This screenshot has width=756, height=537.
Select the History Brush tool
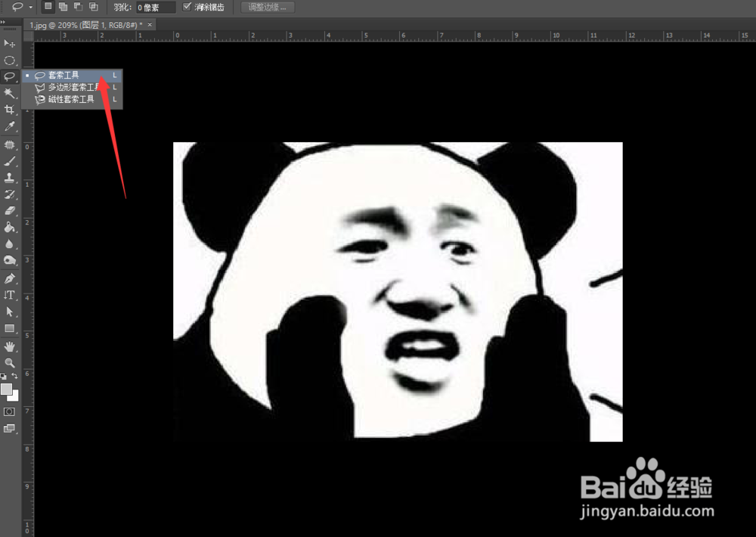(x=9, y=194)
